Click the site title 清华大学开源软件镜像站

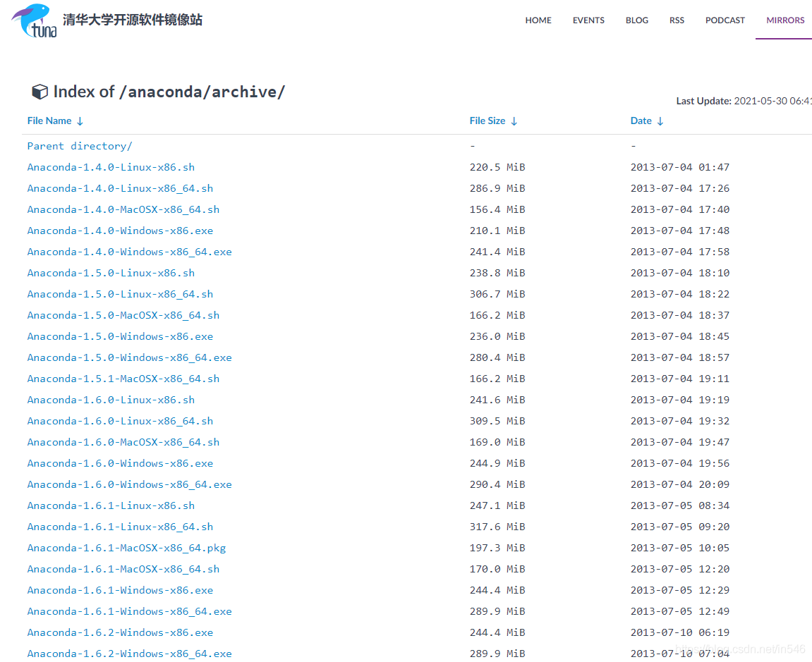(133, 20)
